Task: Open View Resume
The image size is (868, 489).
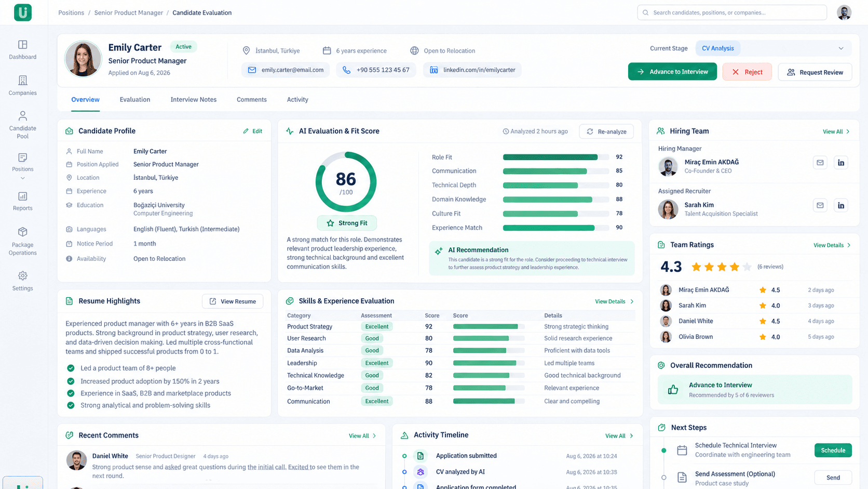Action: tap(233, 301)
